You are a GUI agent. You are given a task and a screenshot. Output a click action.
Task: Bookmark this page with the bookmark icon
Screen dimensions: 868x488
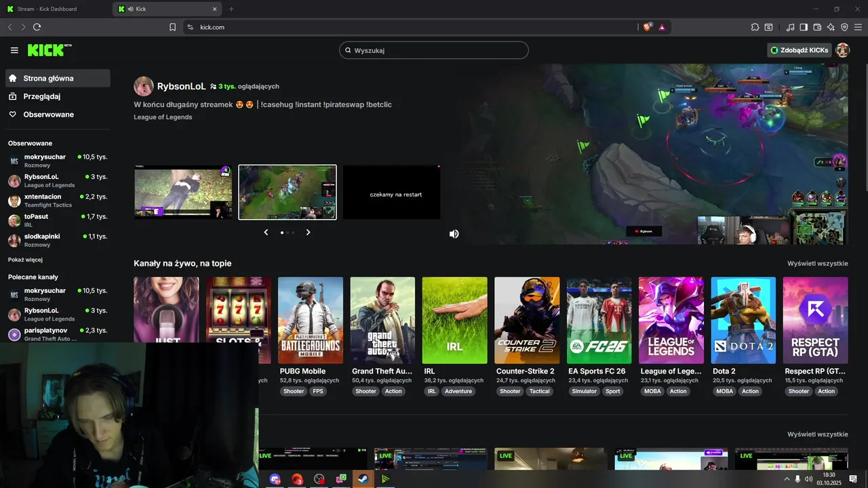[x=172, y=27]
